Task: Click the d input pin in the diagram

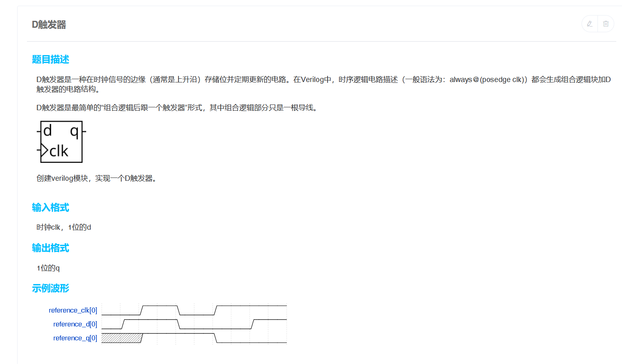Action: click(47, 131)
